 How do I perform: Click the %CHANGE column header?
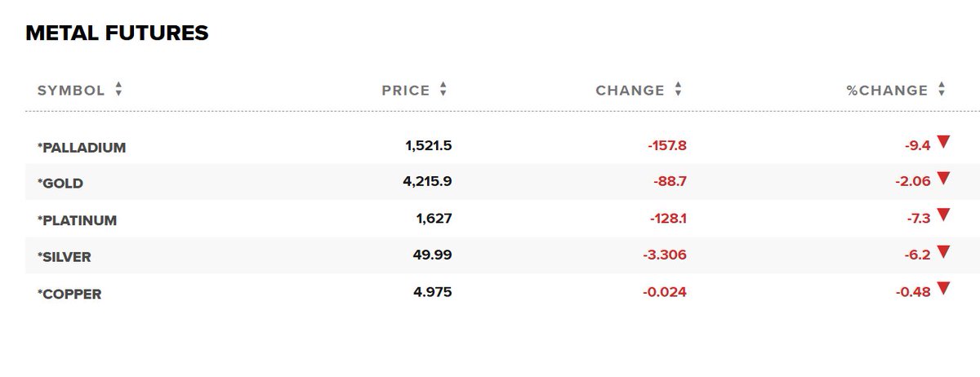click(887, 91)
